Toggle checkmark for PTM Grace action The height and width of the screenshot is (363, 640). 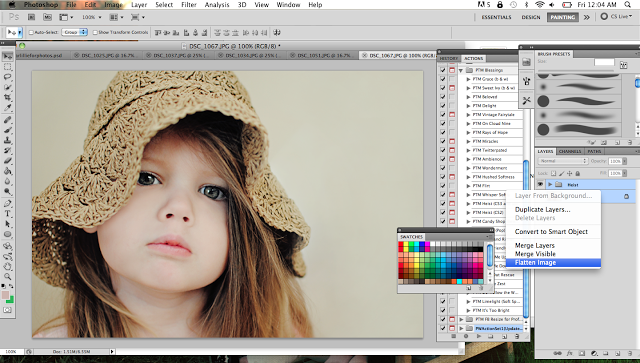click(443, 79)
